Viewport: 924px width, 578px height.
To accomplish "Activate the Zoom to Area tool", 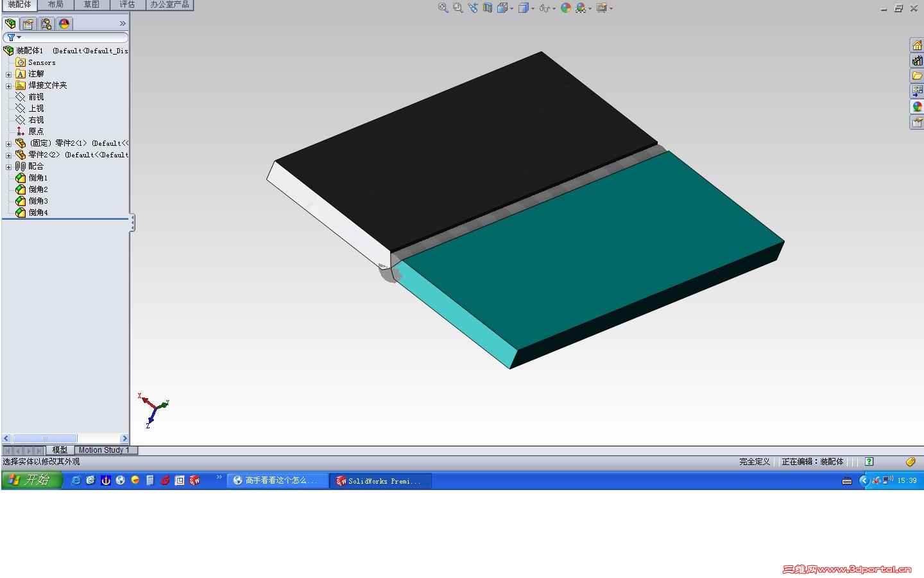I will [x=458, y=8].
